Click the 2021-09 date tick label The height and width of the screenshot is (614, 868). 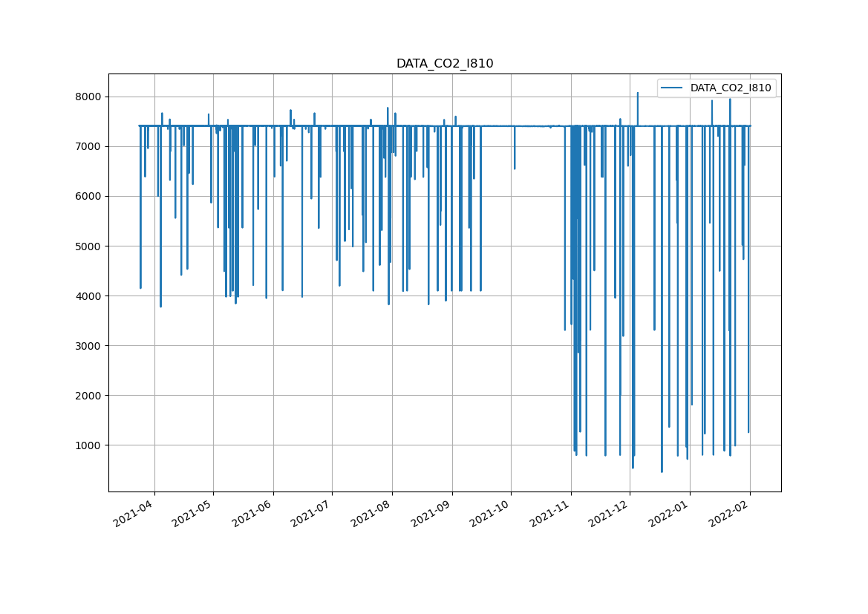[x=433, y=514]
